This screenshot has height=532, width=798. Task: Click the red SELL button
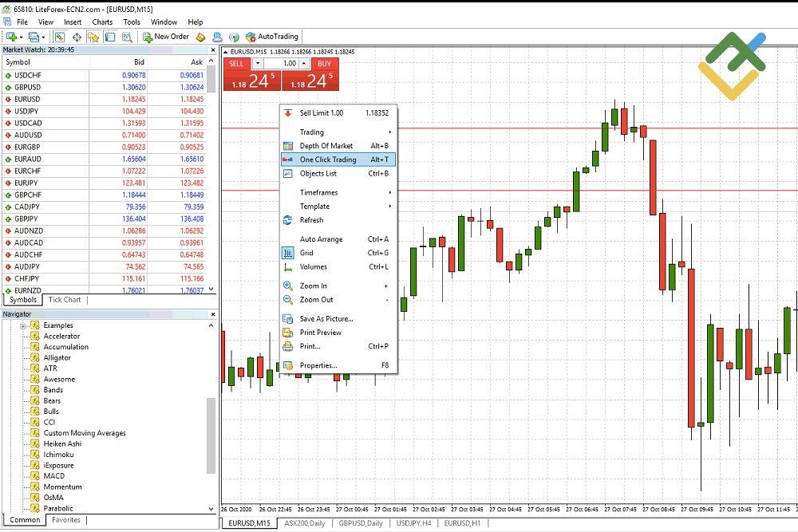(237, 64)
